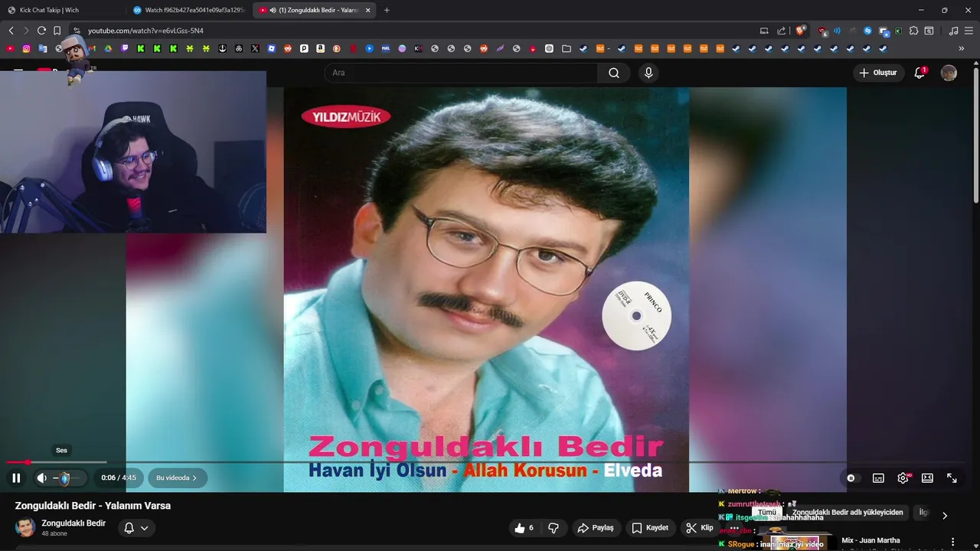980x551 pixels.
Task: Mute the video with the speaker icon
Action: 41,478
